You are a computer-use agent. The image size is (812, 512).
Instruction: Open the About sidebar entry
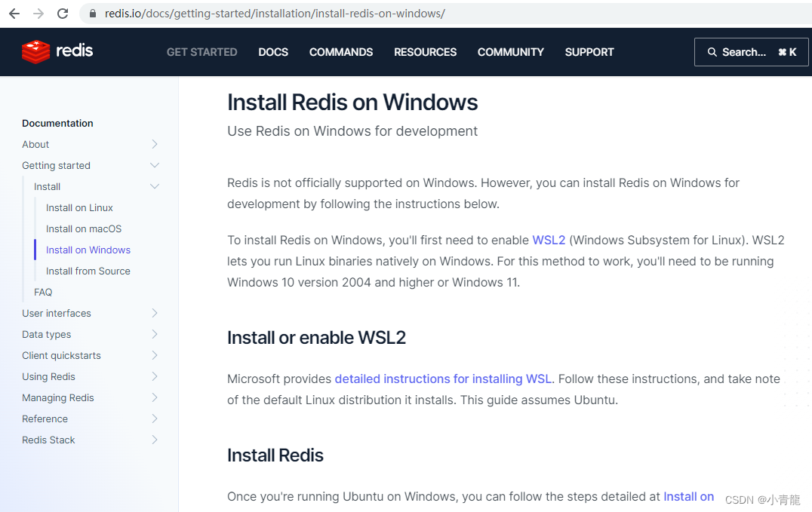35,145
